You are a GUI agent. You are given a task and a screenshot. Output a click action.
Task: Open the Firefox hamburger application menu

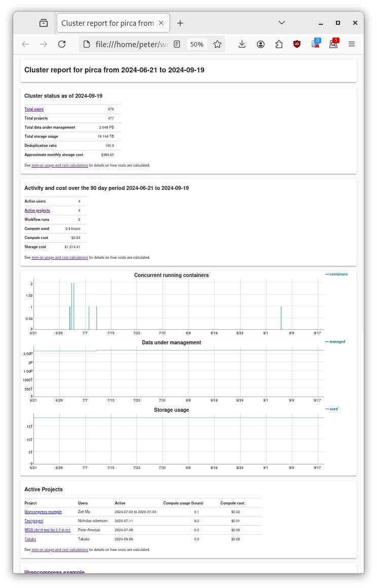point(352,44)
